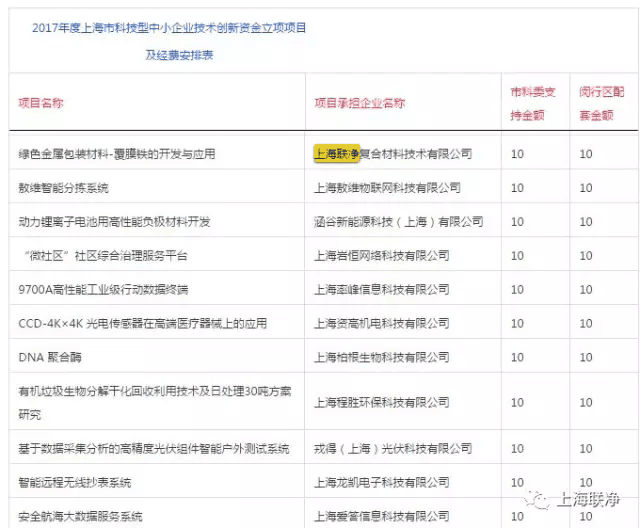Viewport: 640px width, 528px height.
Task: Click project '基于数据采集分析的高精度光伏组件智能户外测试系统'
Action: (153, 448)
